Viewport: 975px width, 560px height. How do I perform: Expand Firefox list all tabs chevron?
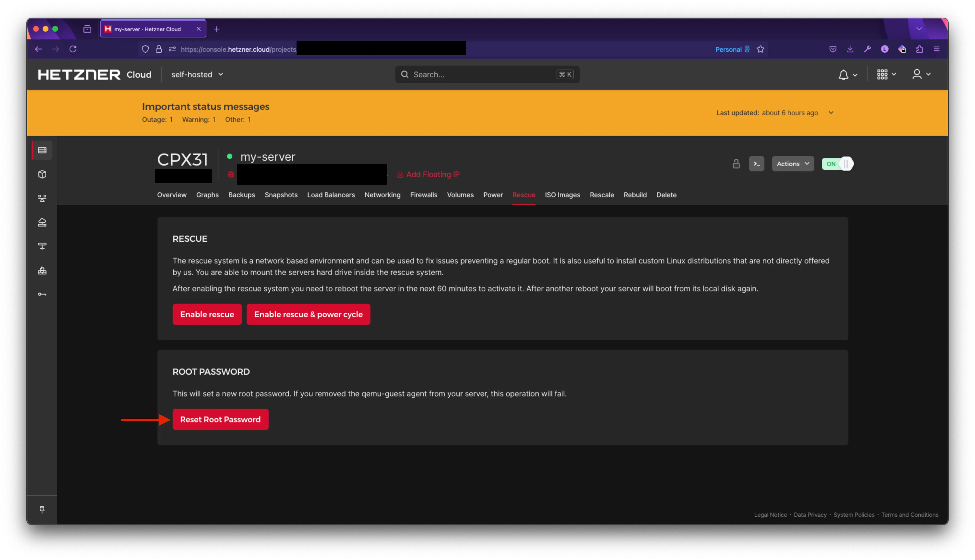(x=919, y=29)
